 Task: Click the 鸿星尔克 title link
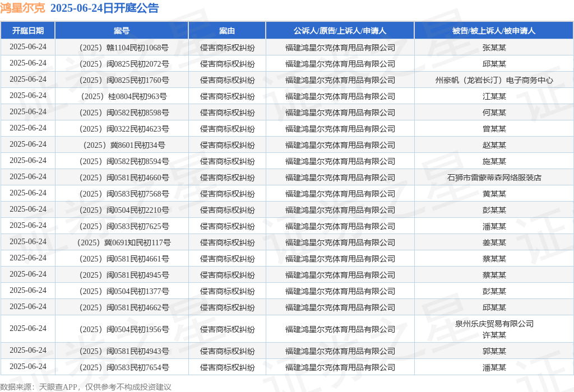22,8
